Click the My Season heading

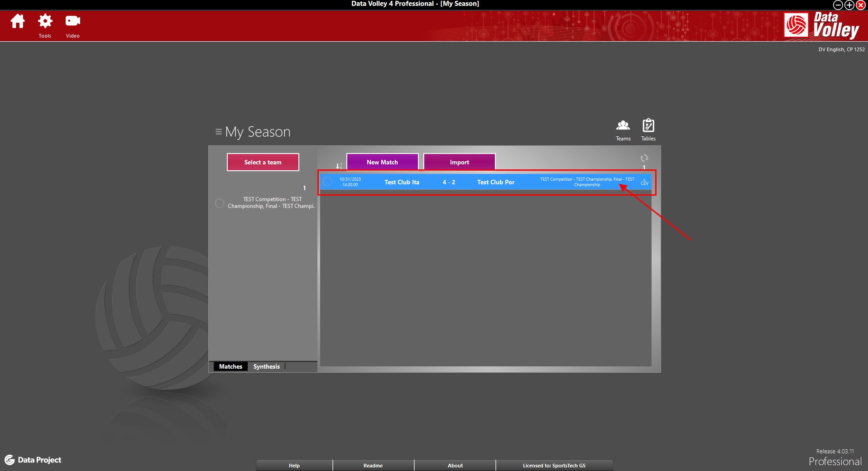coord(258,132)
